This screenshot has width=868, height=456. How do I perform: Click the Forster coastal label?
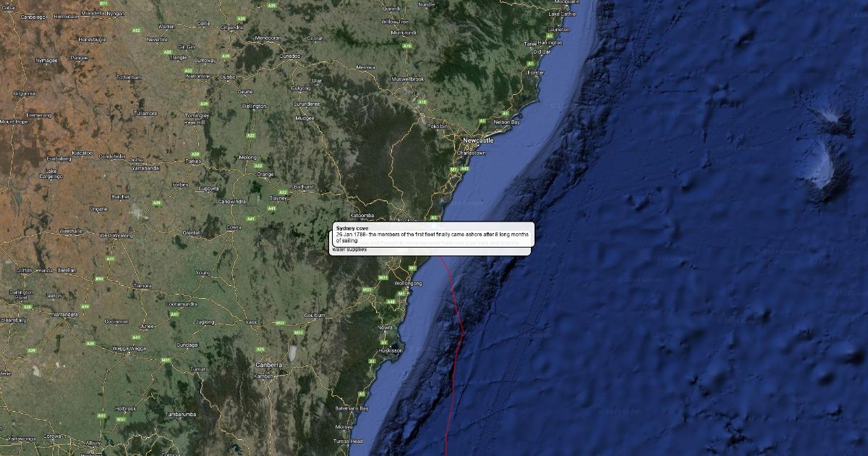[535, 72]
